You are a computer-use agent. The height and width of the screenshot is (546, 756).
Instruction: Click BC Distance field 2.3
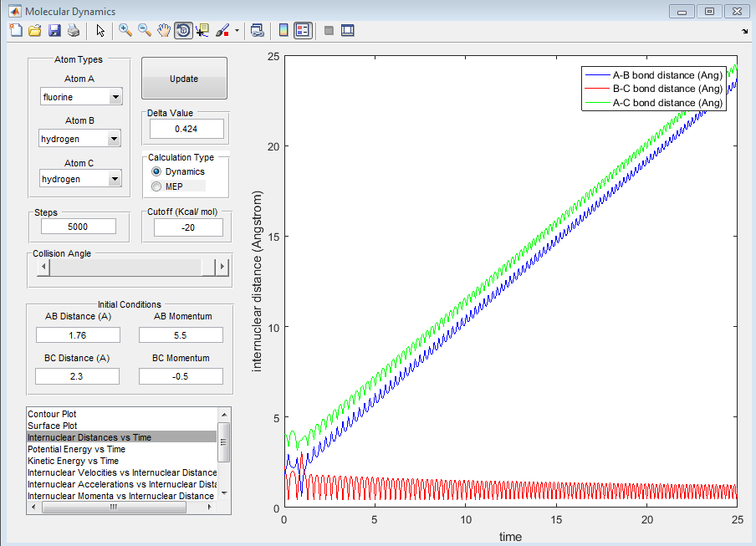click(x=77, y=376)
